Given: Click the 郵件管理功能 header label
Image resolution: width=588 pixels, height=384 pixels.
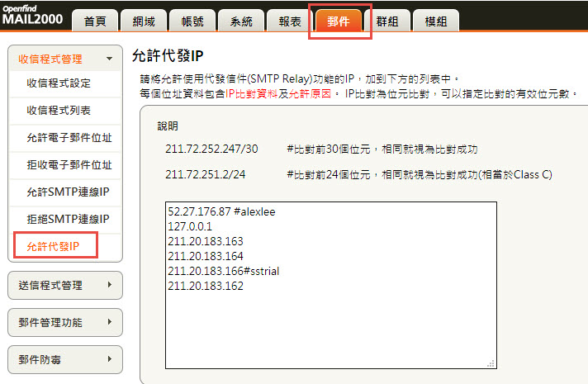Looking at the screenshot, I should [x=50, y=323].
